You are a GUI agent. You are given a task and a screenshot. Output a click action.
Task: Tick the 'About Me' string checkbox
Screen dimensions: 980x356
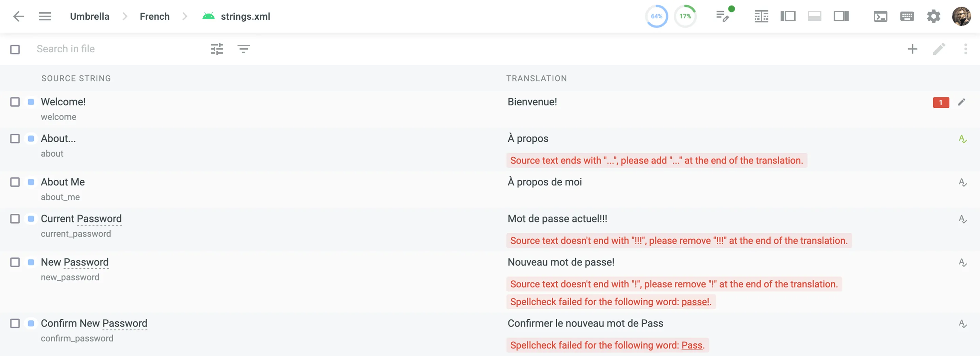tap(15, 182)
